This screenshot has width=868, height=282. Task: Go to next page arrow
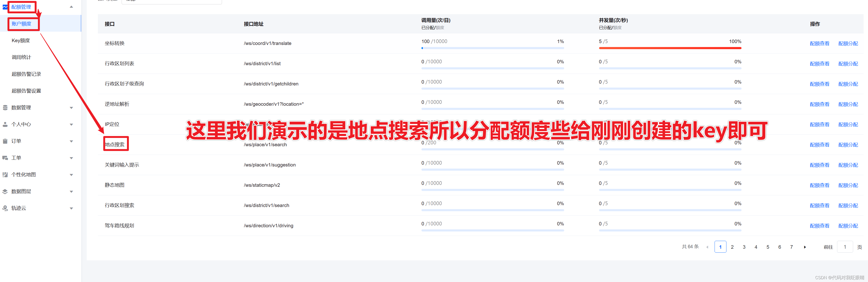tap(805, 247)
